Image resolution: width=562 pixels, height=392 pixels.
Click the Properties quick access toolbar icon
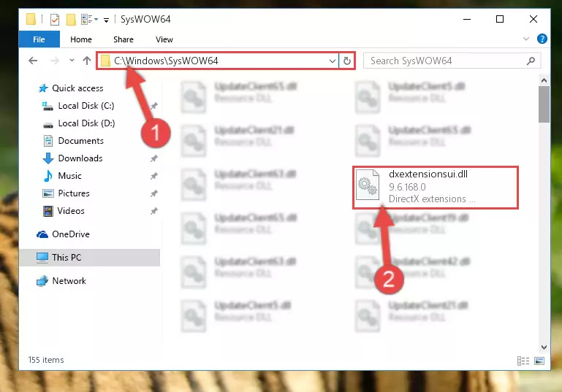pyautogui.click(x=55, y=19)
